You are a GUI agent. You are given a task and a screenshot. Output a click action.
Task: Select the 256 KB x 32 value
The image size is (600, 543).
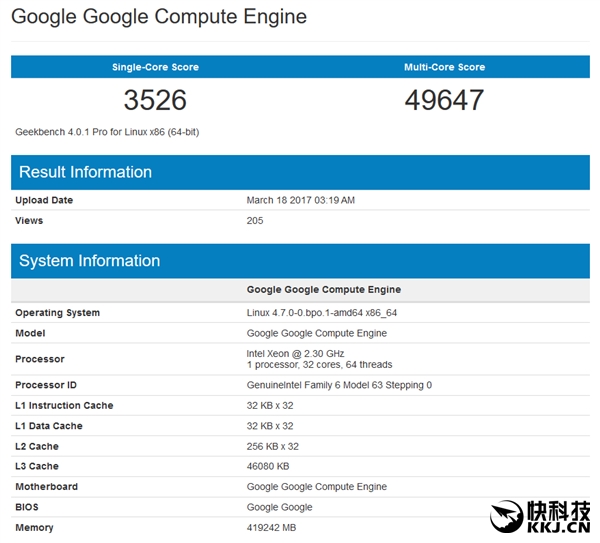[x=273, y=447]
